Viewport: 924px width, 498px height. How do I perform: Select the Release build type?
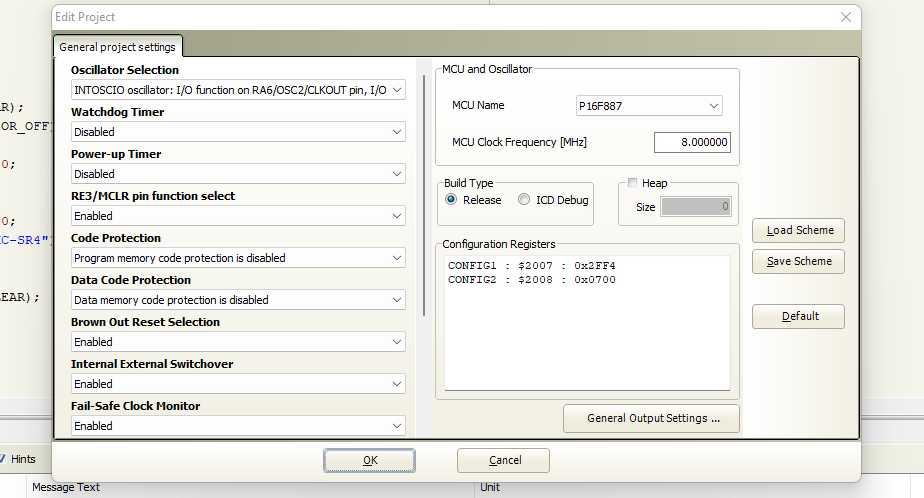tap(451, 200)
